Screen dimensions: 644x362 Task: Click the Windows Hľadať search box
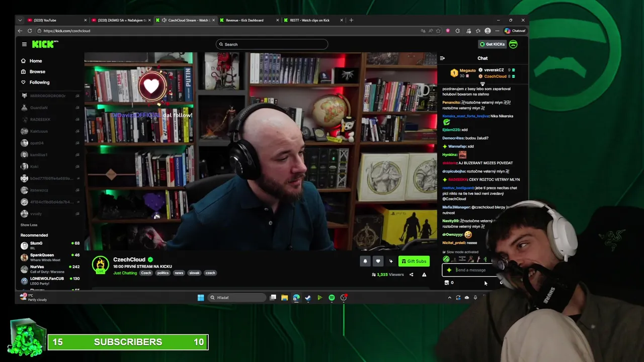pos(236,298)
